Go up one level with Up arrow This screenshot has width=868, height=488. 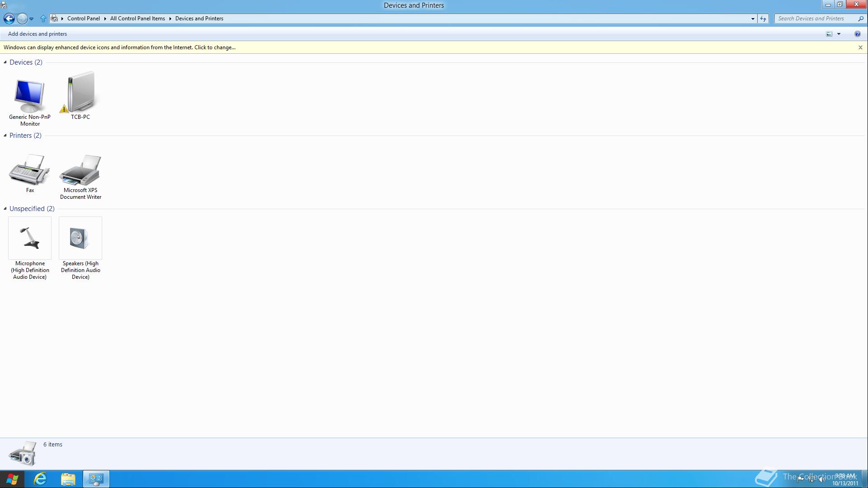point(43,19)
